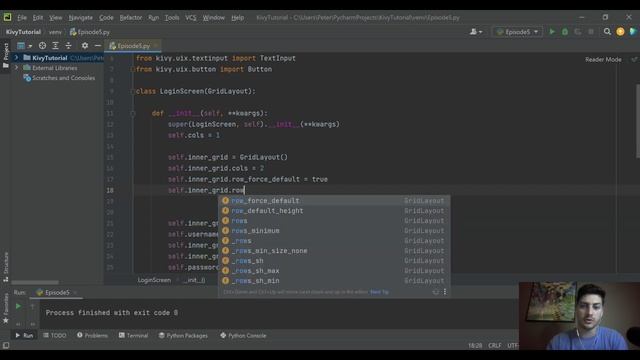Rerun Episode5 in Run panel
The image size is (640, 360).
(x=18, y=306)
